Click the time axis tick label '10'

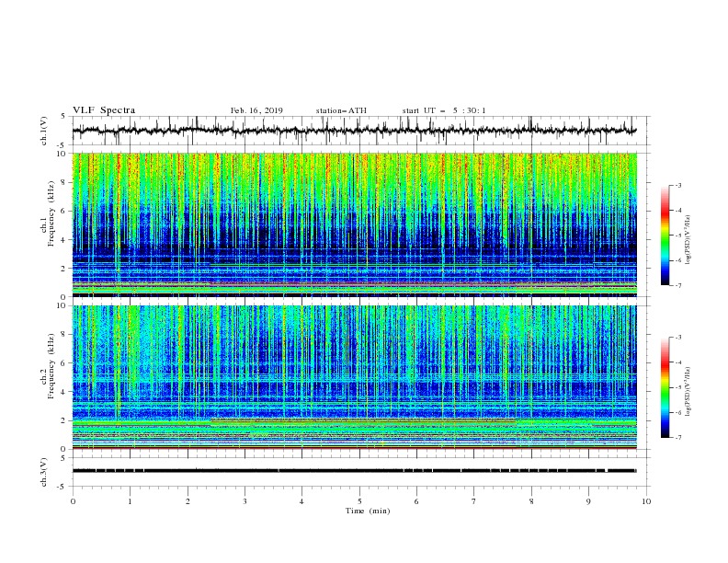(x=646, y=501)
